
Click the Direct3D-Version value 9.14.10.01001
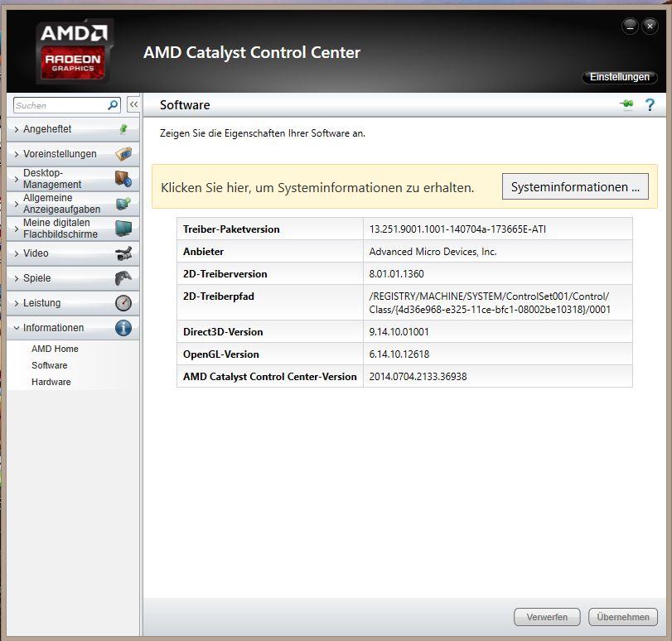399,331
